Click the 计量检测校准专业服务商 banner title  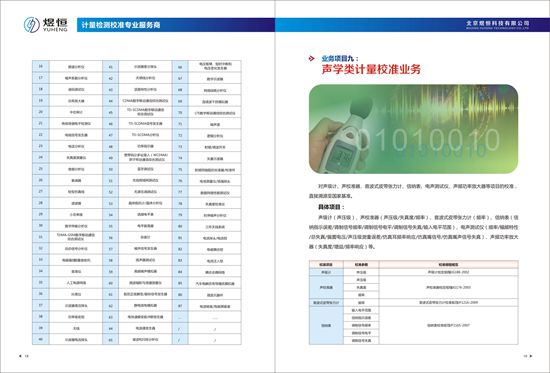coord(121,25)
